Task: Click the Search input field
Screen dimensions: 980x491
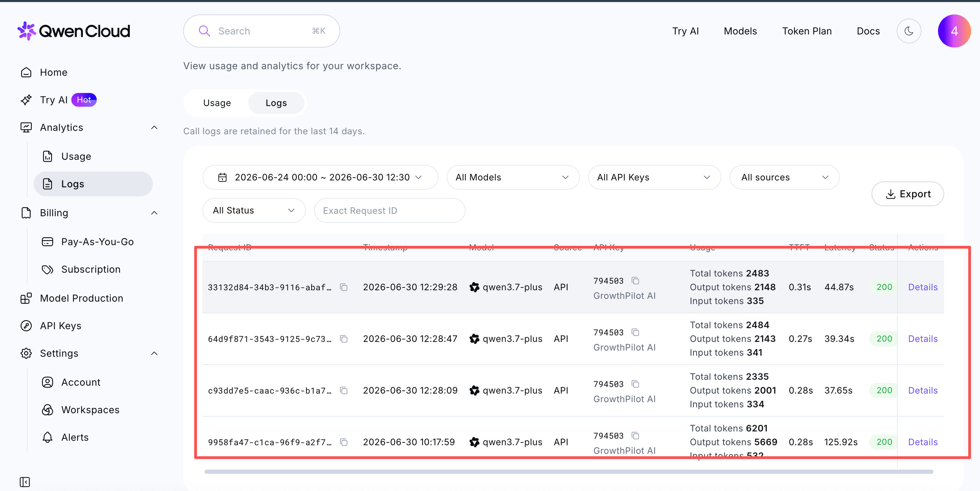Action: (x=261, y=31)
